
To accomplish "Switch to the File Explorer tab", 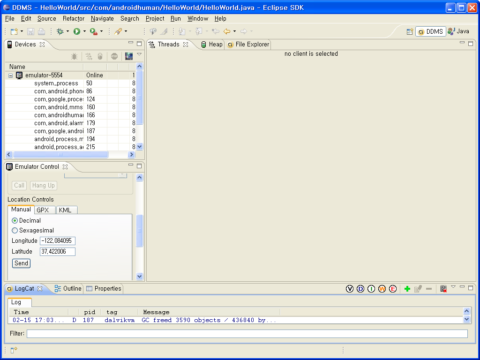I will [248, 44].
